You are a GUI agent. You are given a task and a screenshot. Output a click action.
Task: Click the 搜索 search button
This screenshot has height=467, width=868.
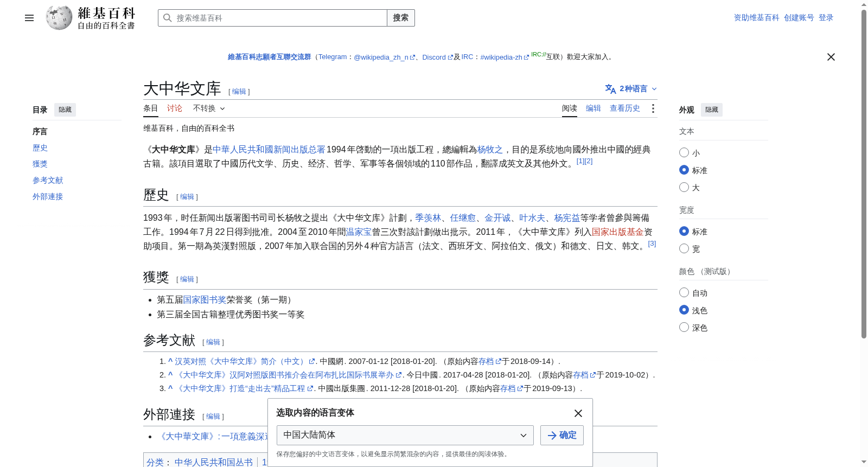point(401,18)
